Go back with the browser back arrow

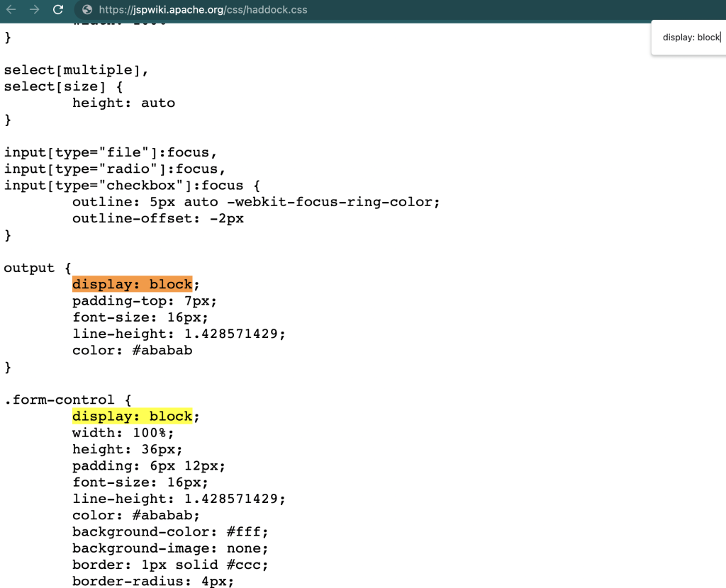pyautogui.click(x=11, y=9)
